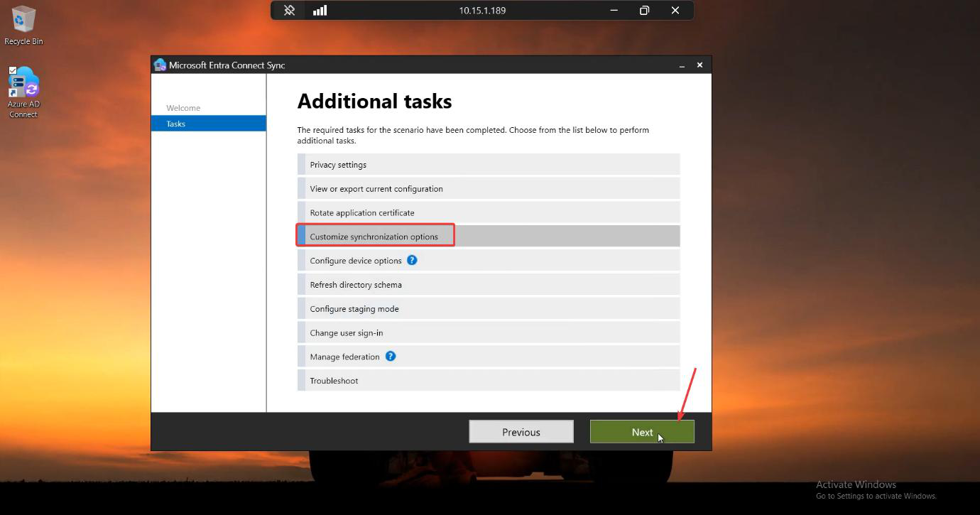Screen dimensions: 980x515
Task: Click the Microsoft Entra Connect Sync title icon
Action: (160, 65)
